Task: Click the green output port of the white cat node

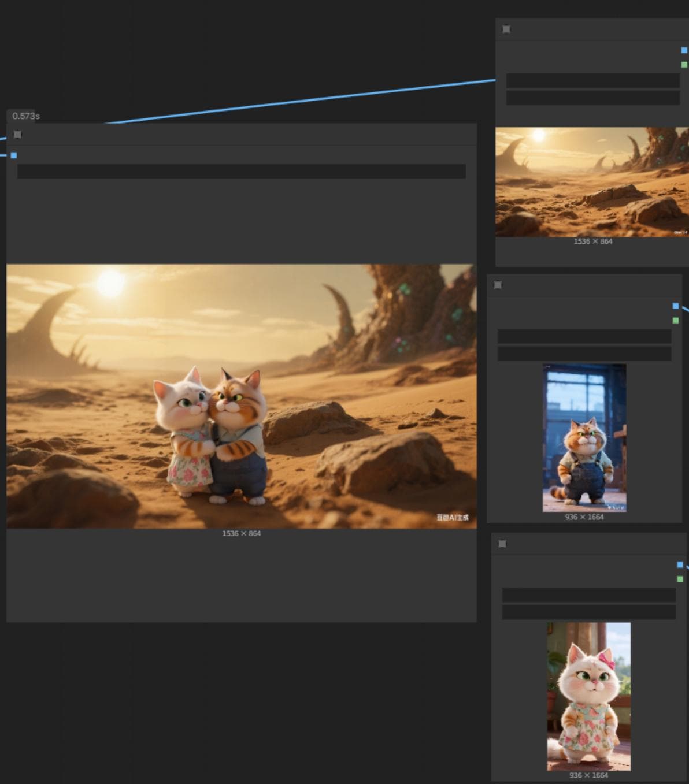Action: pos(680,579)
